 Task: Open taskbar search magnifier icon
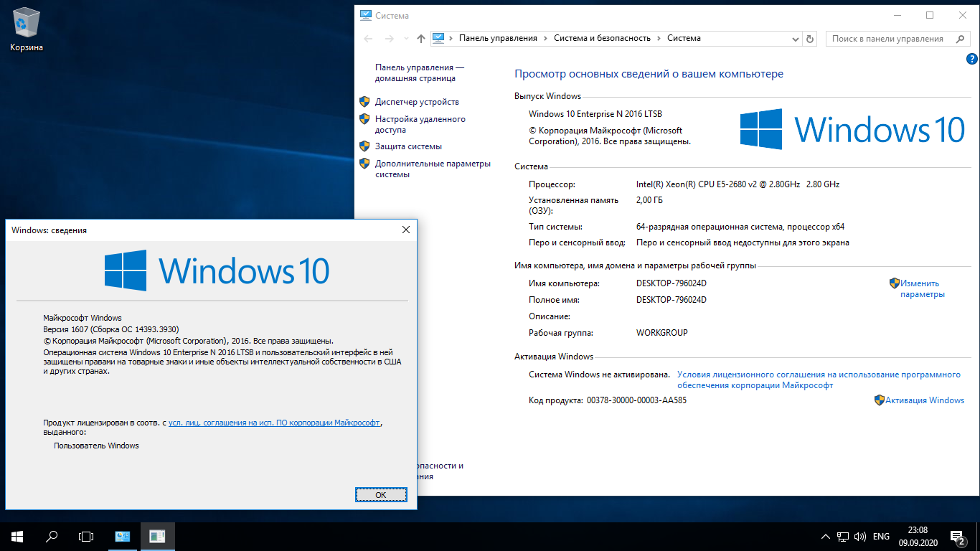click(x=52, y=536)
